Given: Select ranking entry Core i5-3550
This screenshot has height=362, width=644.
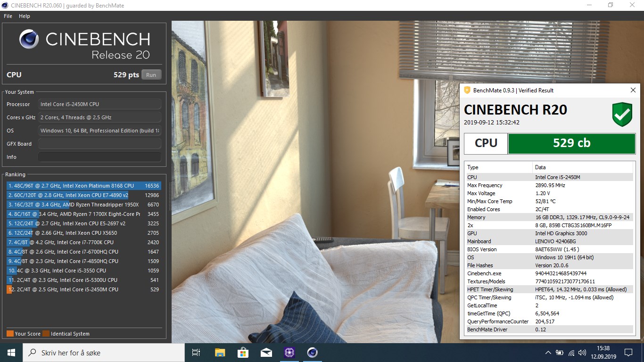Looking at the screenshot, I should pyautogui.click(x=83, y=271).
